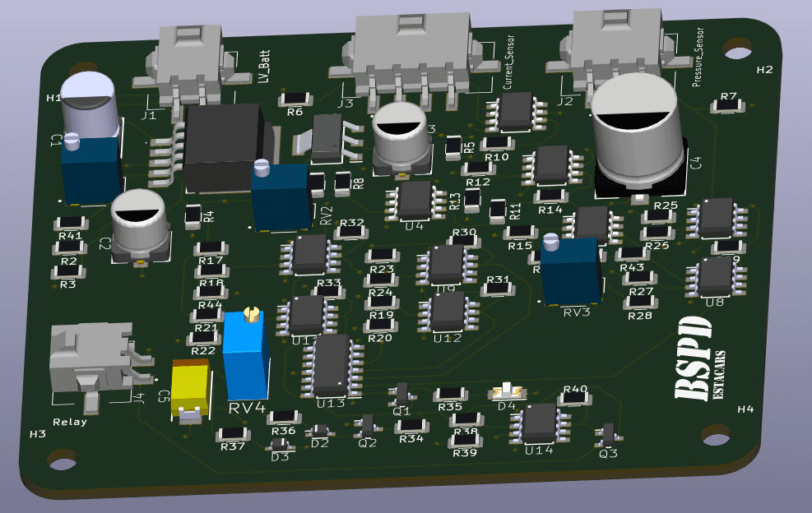Select the D2 diode

[320, 432]
